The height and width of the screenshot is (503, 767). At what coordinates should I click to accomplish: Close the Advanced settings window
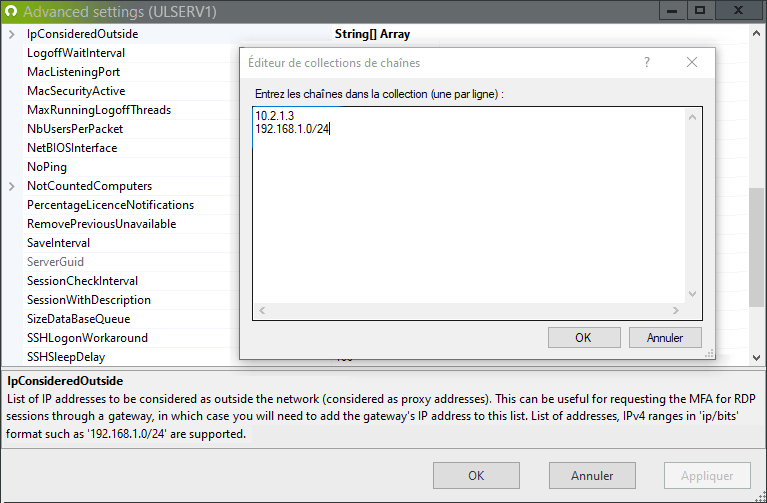pos(739,11)
